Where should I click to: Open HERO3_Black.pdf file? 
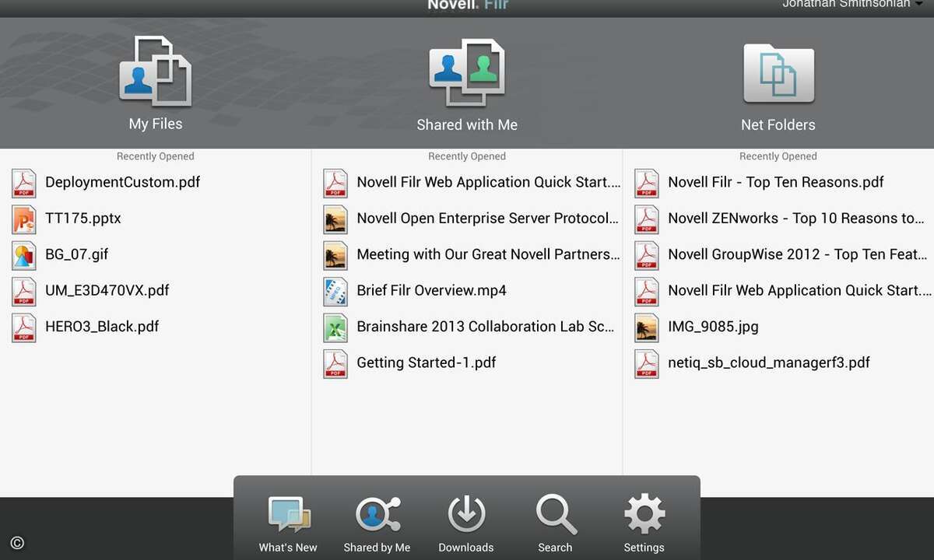pos(102,327)
